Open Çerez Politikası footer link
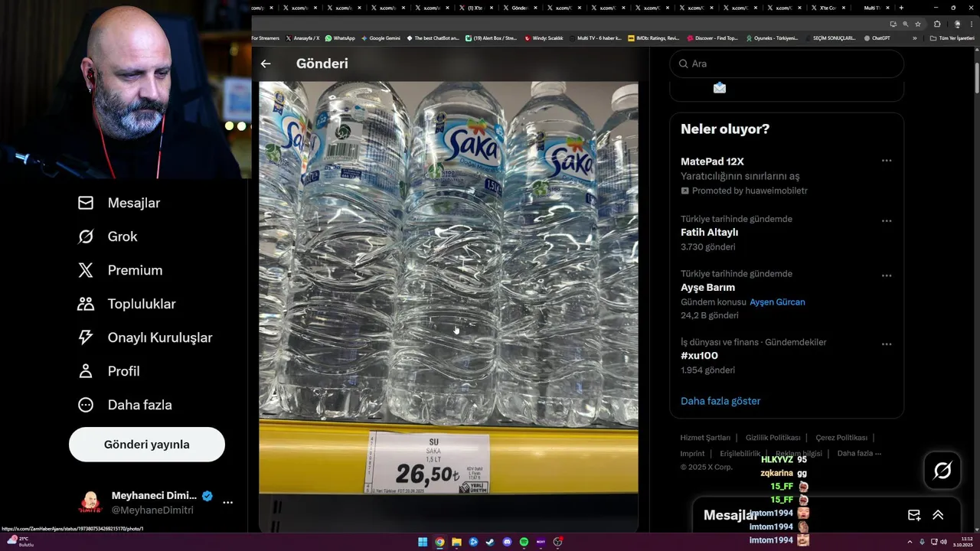This screenshot has width=980, height=551. [x=841, y=438]
